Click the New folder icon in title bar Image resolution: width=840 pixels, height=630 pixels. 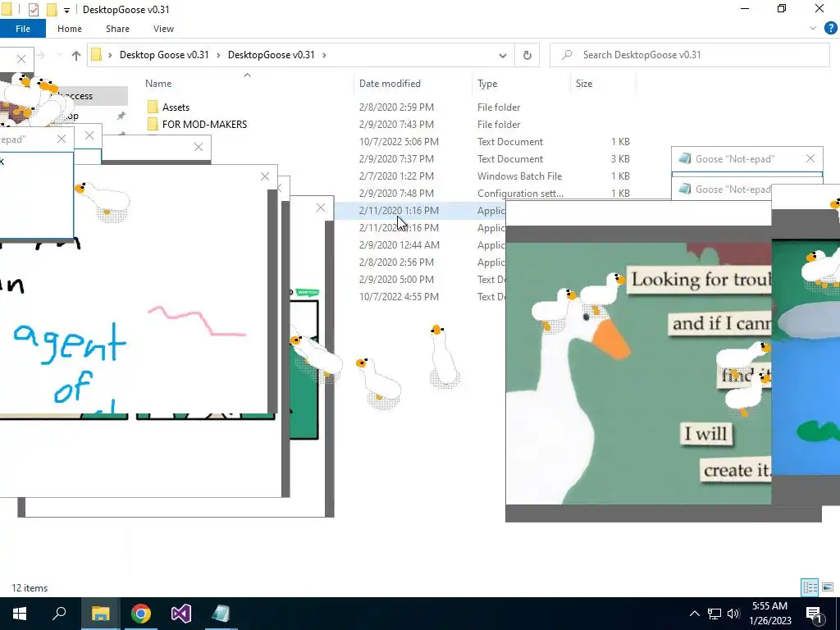click(52, 10)
